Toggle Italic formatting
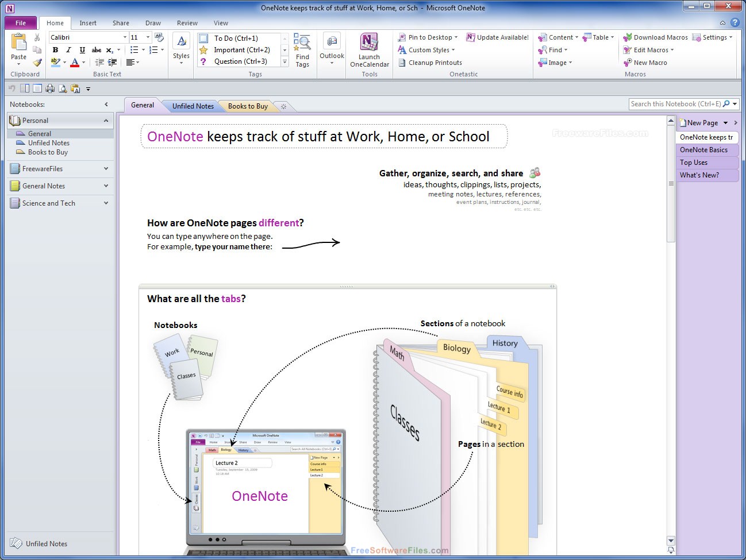The image size is (746, 560). 68,50
